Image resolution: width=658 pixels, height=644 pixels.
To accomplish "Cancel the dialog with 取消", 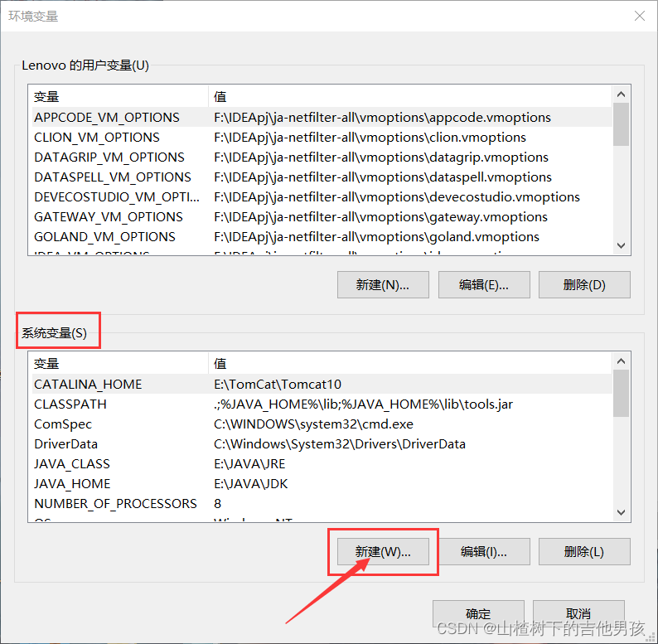I will [578, 614].
